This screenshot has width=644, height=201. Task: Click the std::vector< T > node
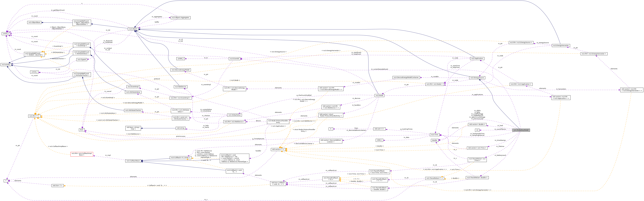click(278, 149)
